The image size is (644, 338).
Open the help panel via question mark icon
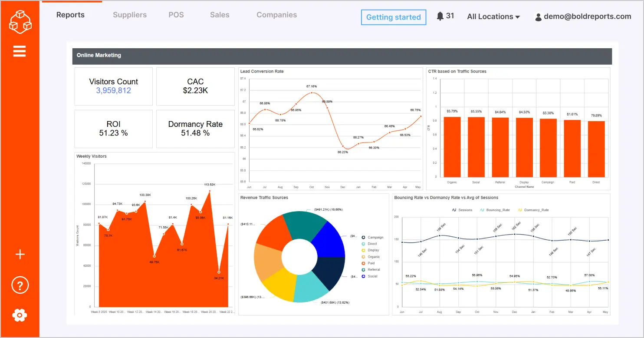tap(20, 285)
